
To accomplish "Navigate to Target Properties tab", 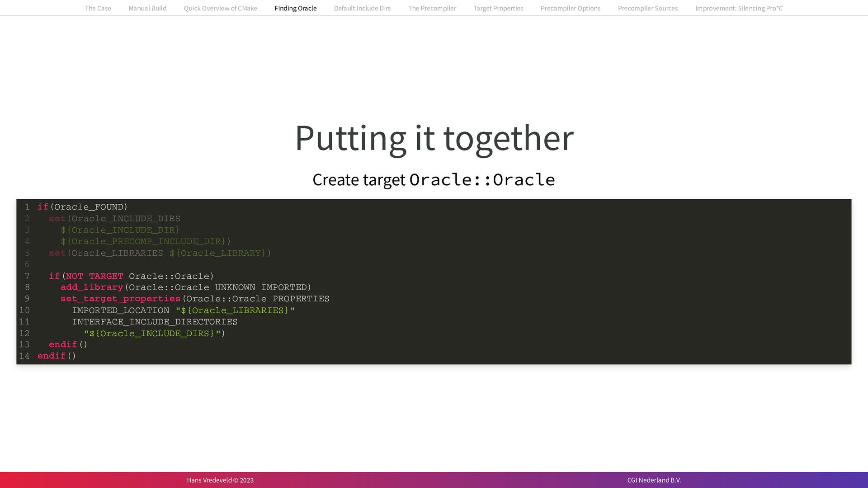I will coord(498,8).
